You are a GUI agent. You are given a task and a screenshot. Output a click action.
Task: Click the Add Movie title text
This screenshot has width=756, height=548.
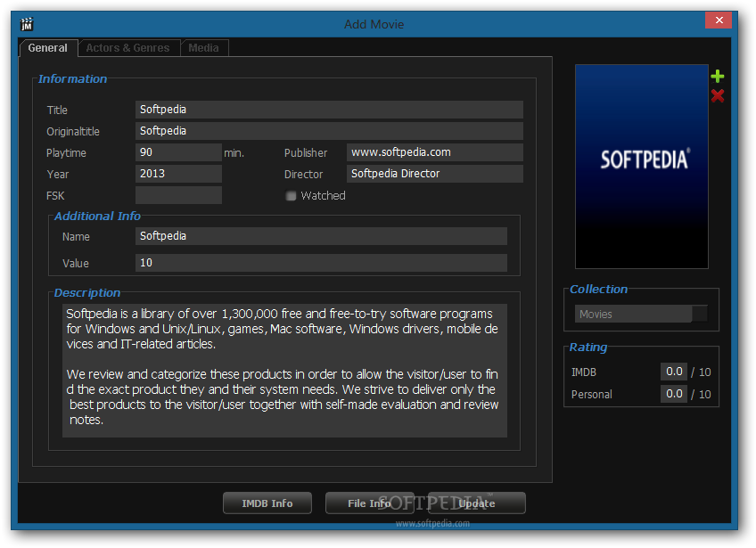click(374, 24)
